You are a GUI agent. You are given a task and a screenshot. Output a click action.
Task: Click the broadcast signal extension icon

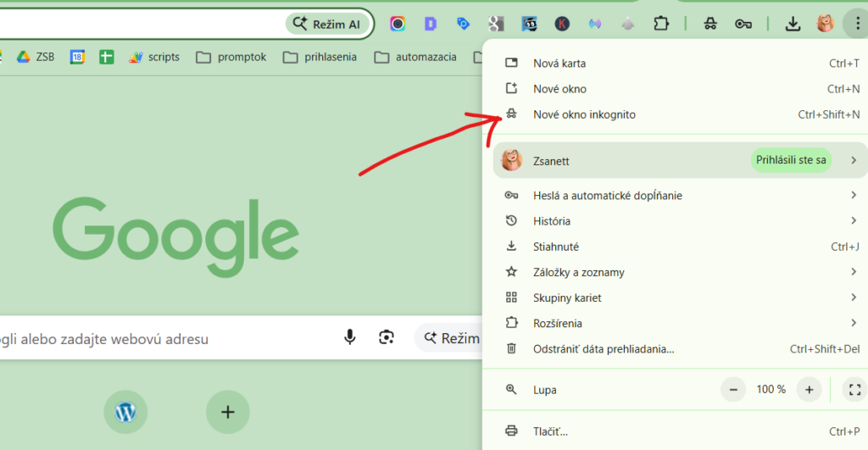coord(595,24)
